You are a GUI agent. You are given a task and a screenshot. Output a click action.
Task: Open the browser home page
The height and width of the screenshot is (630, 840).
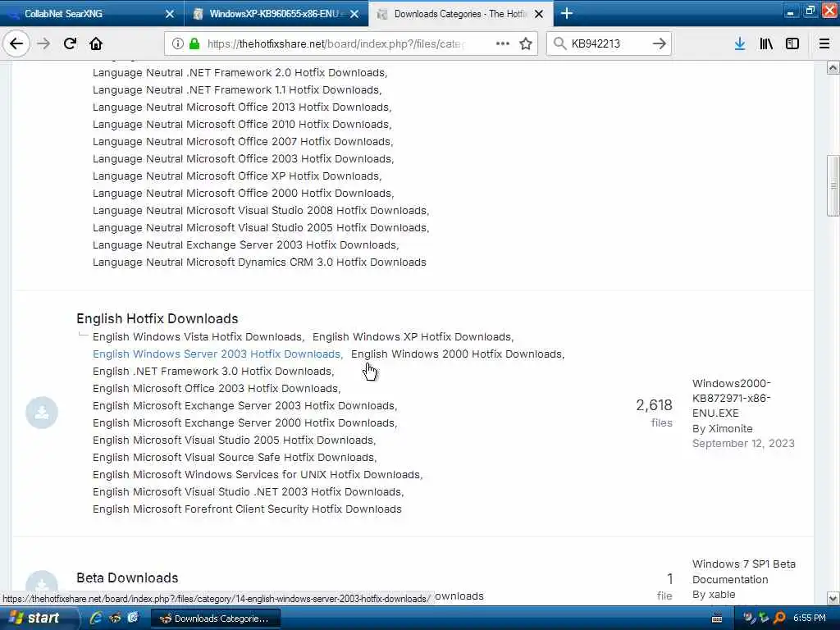96,43
